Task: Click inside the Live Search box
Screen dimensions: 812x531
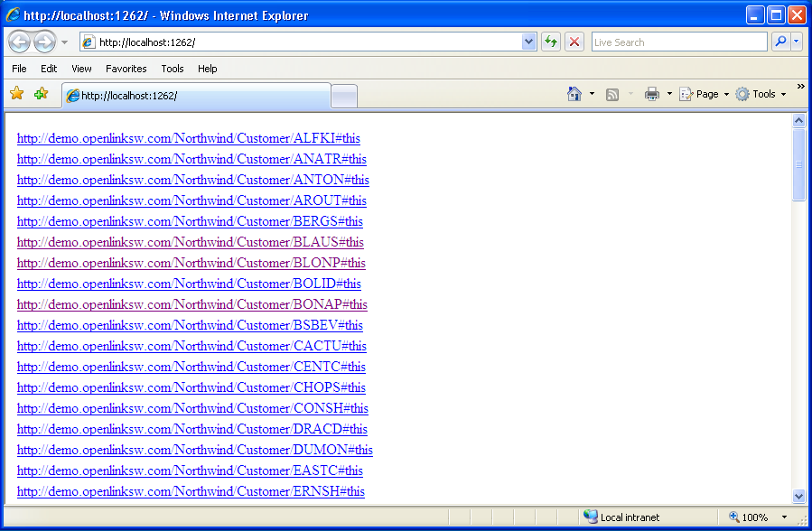Action: point(677,42)
